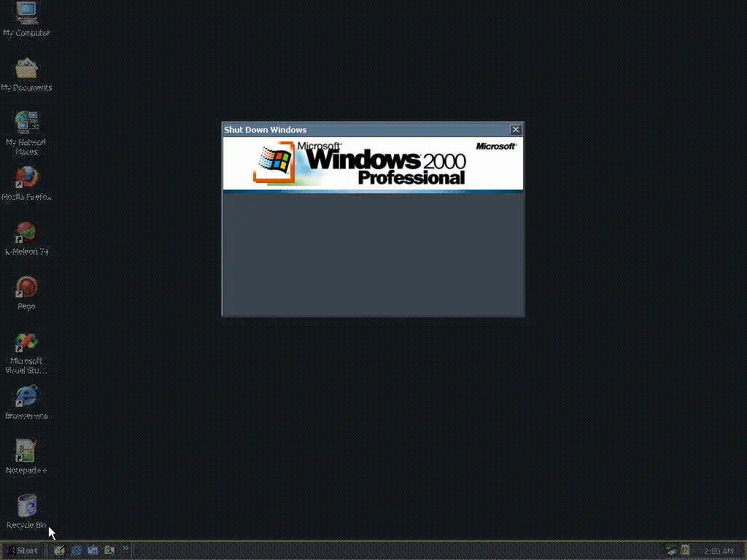Click the fourth quick launch icon before the chevron
The height and width of the screenshot is (560, 747).
[109, 551]
